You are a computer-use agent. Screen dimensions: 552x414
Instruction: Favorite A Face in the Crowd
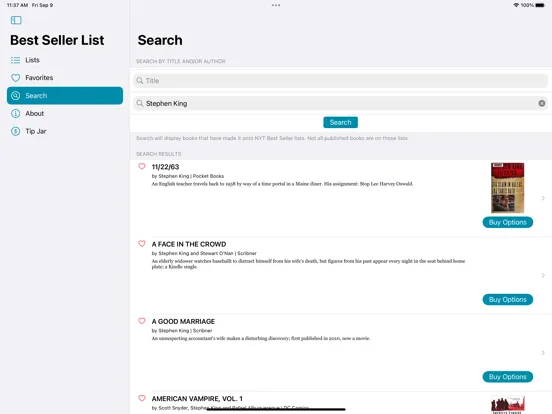pyautogui.click(x=142, y=244)
